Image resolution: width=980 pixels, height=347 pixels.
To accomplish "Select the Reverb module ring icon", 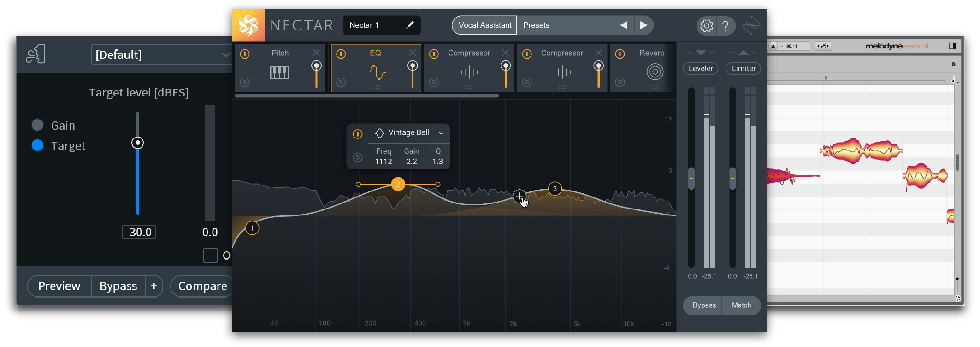I will (655, 72).
